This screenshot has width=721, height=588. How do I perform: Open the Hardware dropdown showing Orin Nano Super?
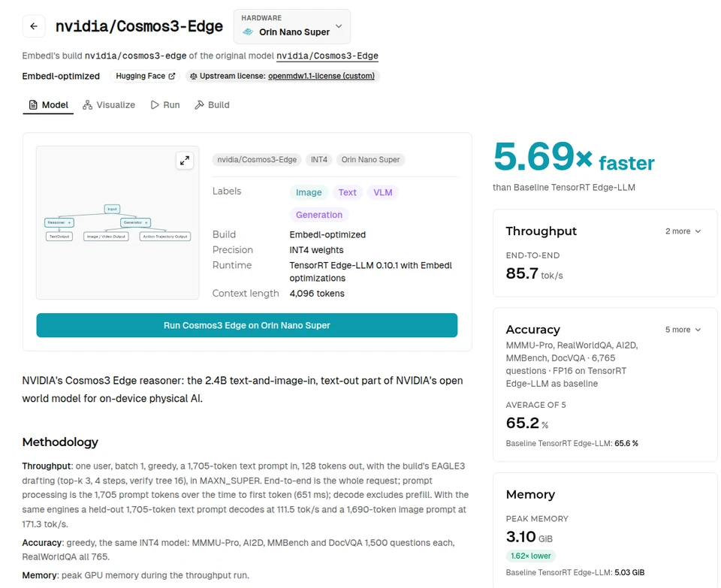[292, 27]
